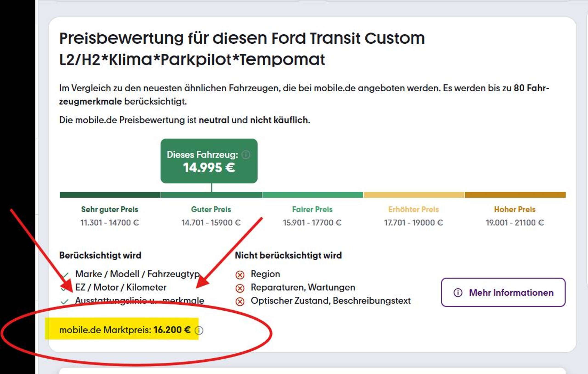Select the Guter Preis bar segment

pyautogui.click(x=212, y=194)
